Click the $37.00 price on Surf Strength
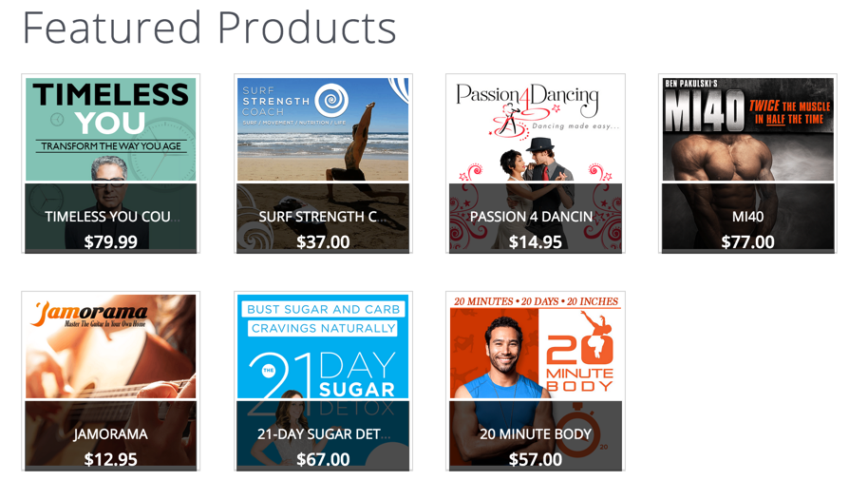This screenshot has width=868, height=500. 323,241
